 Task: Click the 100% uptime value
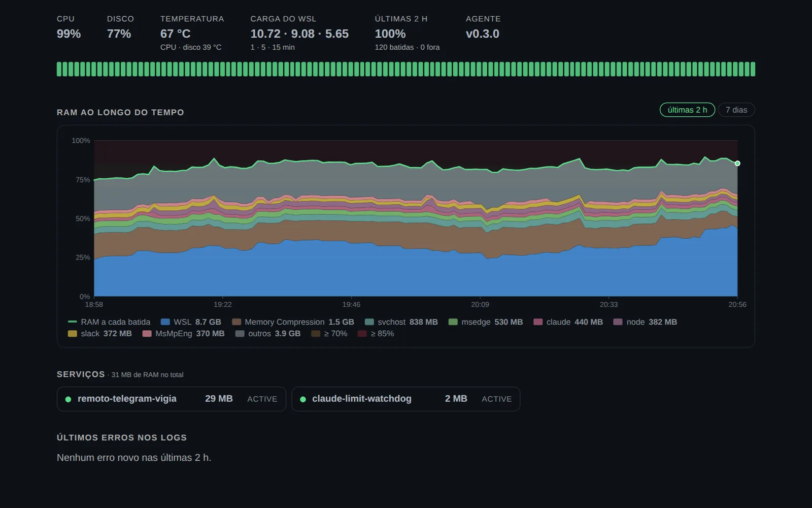[390, 34]
